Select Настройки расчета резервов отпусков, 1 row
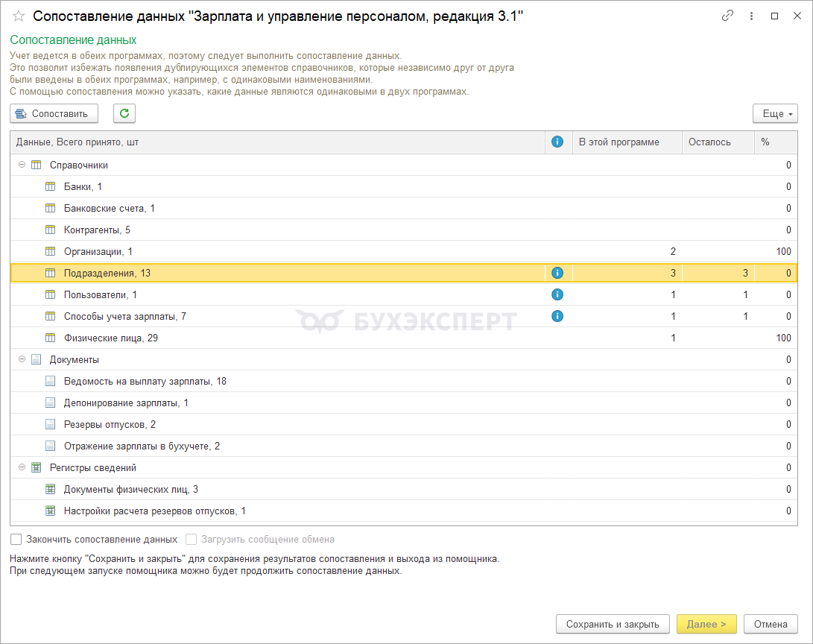The image size is (813, 644). [x=403, y=511]
